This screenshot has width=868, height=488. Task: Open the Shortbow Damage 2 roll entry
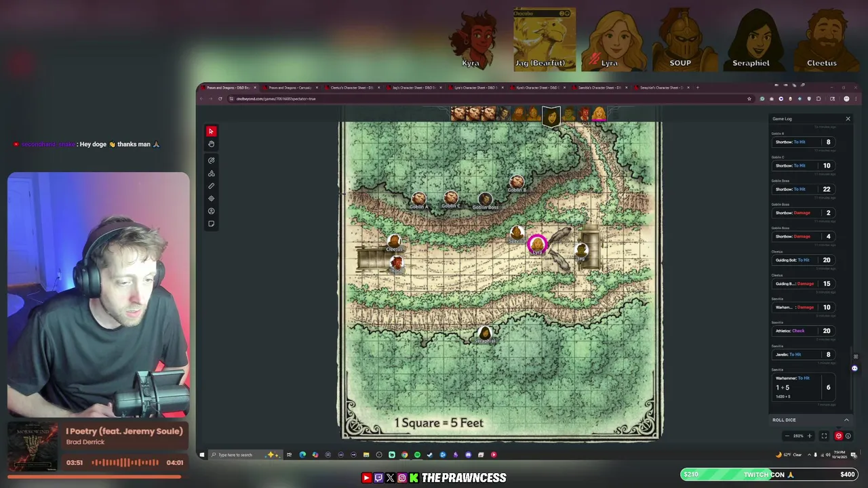(803, 213)
